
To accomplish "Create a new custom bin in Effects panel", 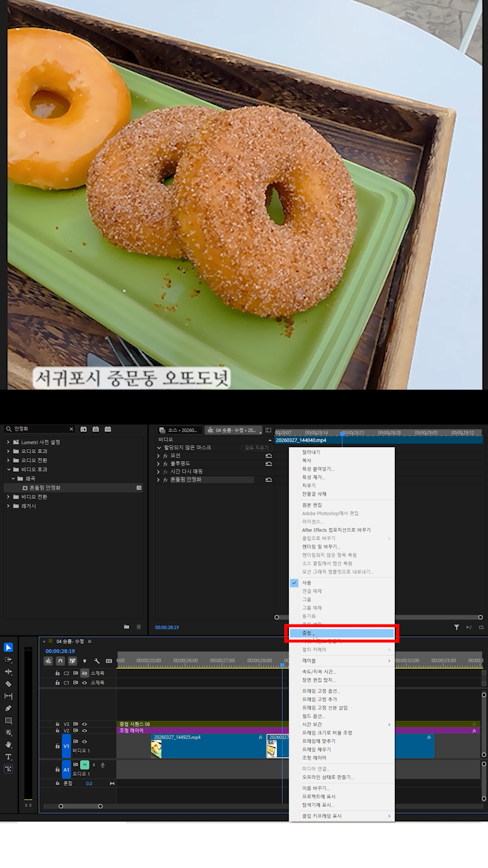I will coord(127,627).
